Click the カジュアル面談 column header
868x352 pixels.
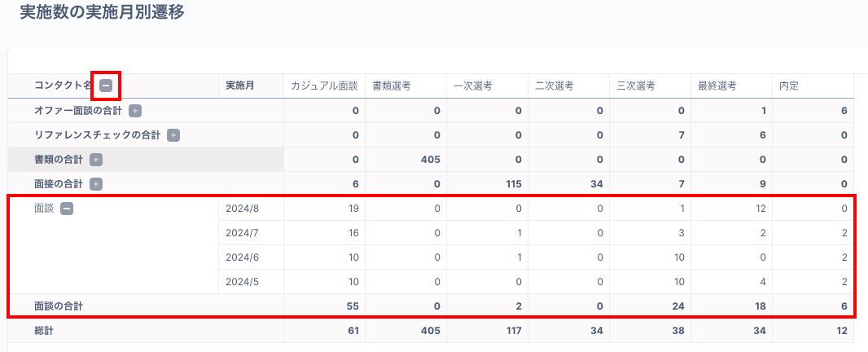coord(324,86)
